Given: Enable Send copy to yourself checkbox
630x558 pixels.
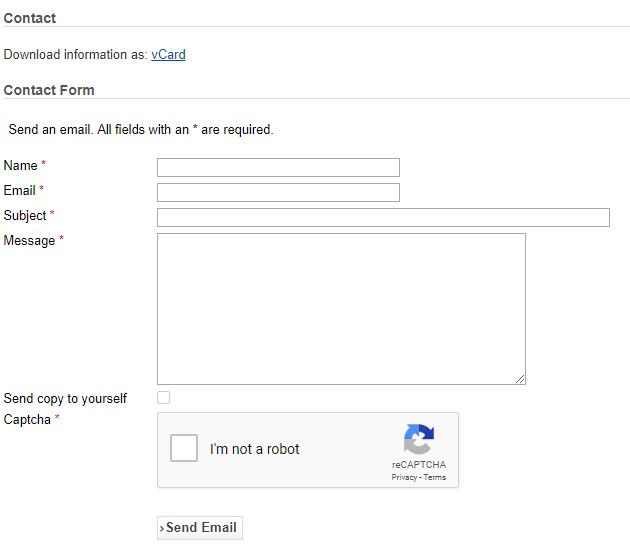Looking at the screenshot, I should click(164, 397).
